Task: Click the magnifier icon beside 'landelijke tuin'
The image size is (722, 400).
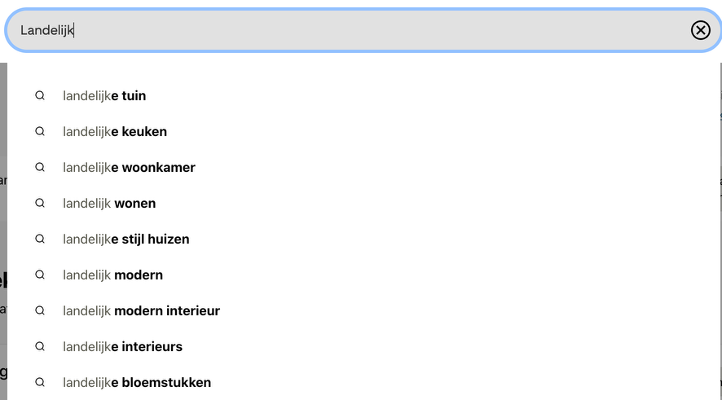Action: 40,96
